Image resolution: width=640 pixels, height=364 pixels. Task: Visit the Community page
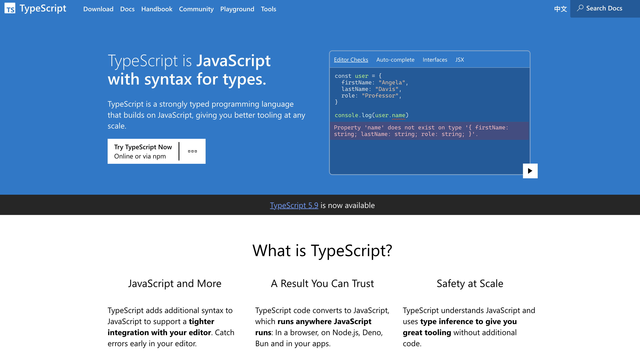click(196, 9)
